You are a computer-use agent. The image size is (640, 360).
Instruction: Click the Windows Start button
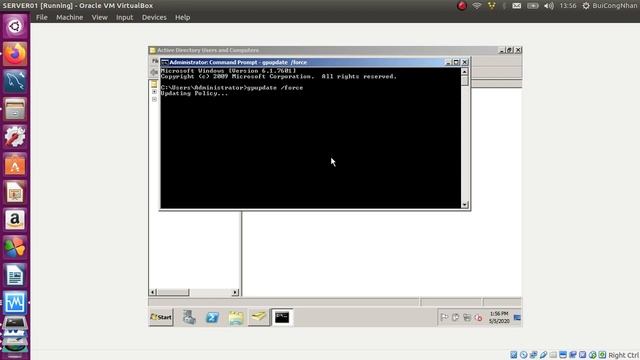(161, 317)
